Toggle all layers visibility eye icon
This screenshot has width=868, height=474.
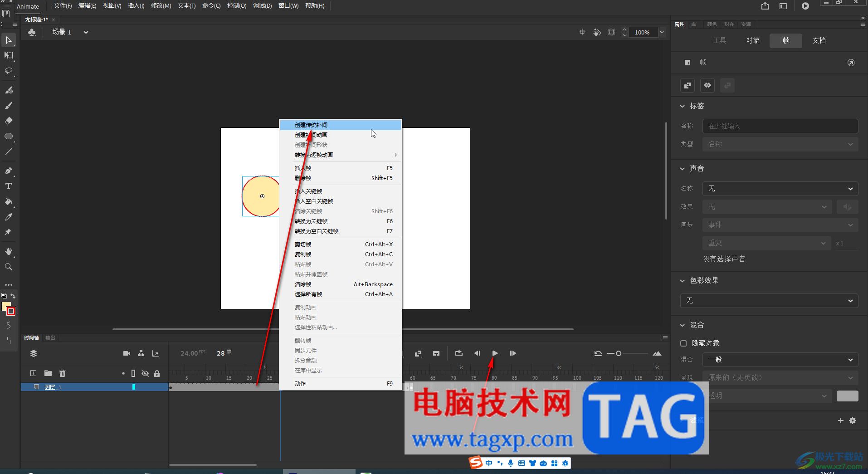pyautogui.click(x=145, y=373)
